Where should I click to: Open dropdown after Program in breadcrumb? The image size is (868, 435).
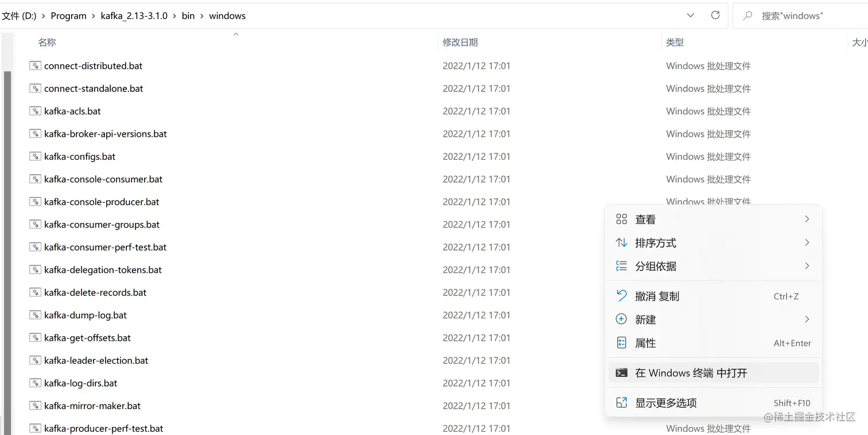[93, 16]
